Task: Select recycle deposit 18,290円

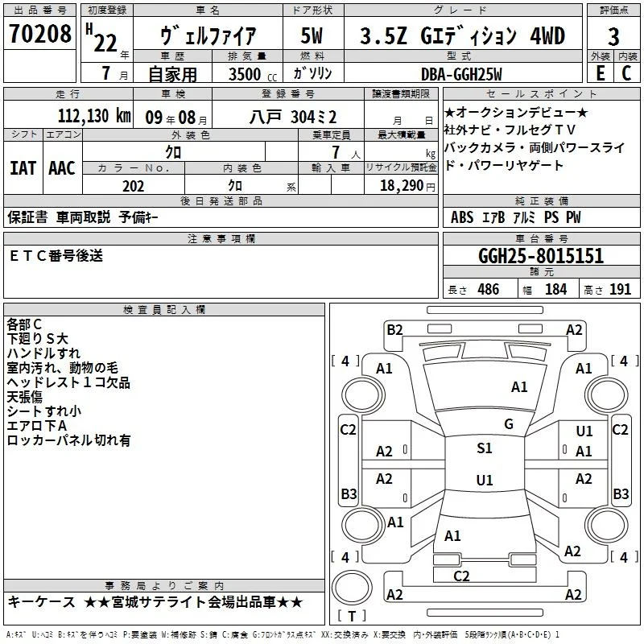Action: pyautogui.click(x=407, y=186)
